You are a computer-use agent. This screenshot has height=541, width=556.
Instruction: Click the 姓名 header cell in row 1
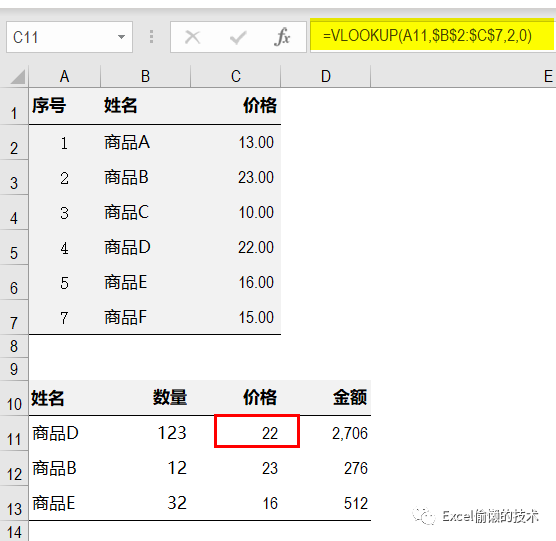tap(146, 106)
